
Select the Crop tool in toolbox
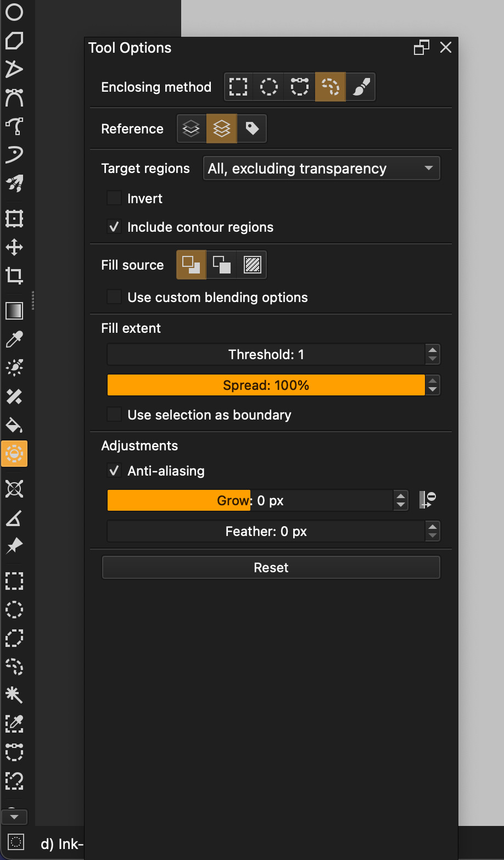click(14, 275)
